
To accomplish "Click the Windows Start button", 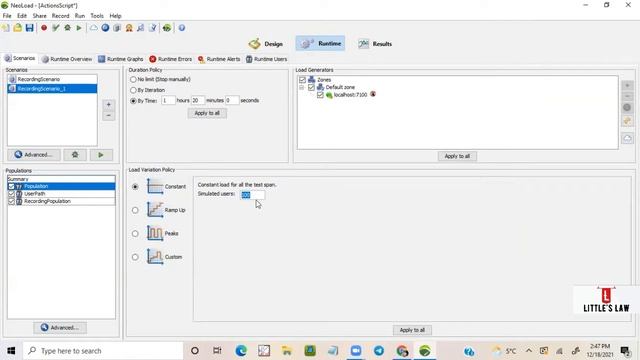I will click(x=11, y=351).
